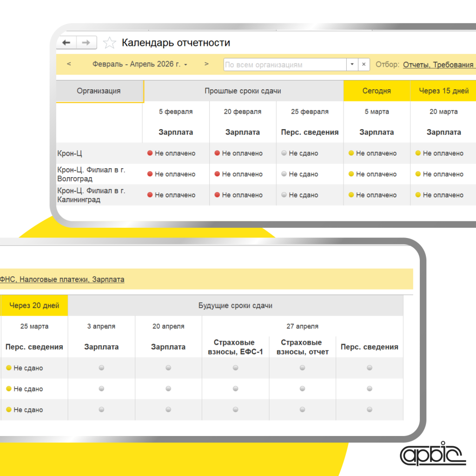476x476 pixels.
Task: Add calendar to favorites with star icon
Action: [x=109, y=43]
